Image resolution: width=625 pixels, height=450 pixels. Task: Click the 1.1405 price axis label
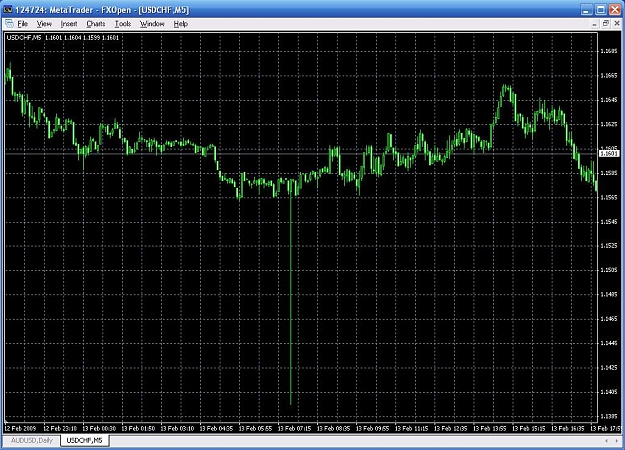[x=609, y=392]
